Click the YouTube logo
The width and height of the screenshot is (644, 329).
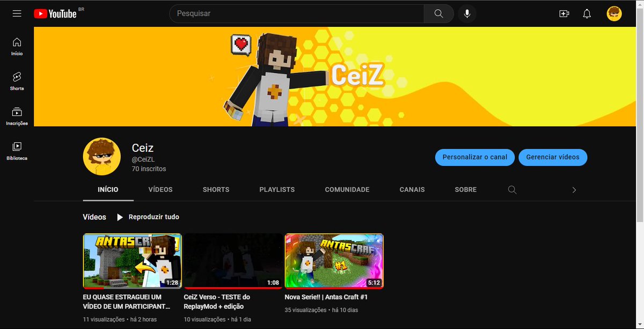[55, 14]
